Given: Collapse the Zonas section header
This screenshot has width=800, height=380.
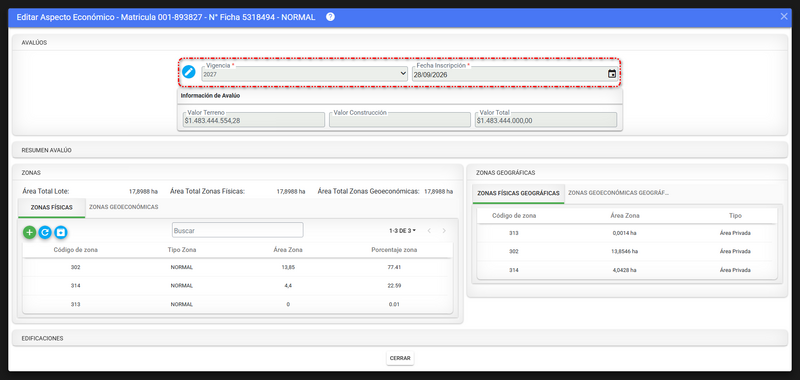Looking at the screenshot, I should click(237, 173).
